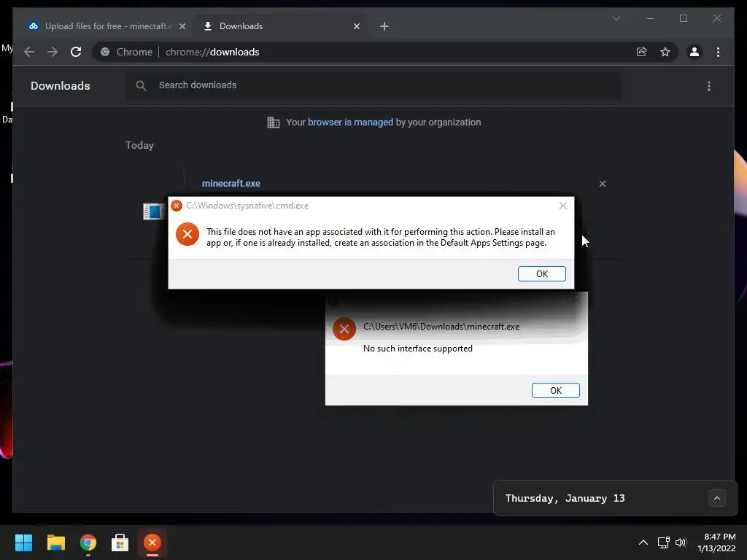Show hidden system tray icons
This screenshot has height=560, width=747.
[643, 542]
